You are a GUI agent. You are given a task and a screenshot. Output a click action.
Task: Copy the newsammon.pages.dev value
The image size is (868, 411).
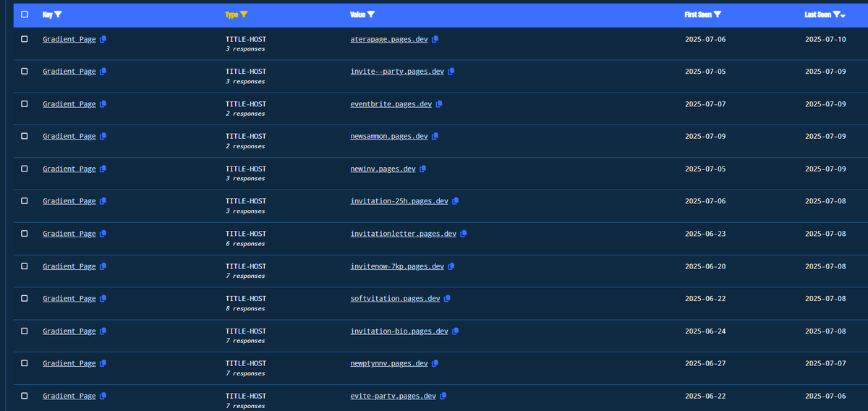(435, 136)
